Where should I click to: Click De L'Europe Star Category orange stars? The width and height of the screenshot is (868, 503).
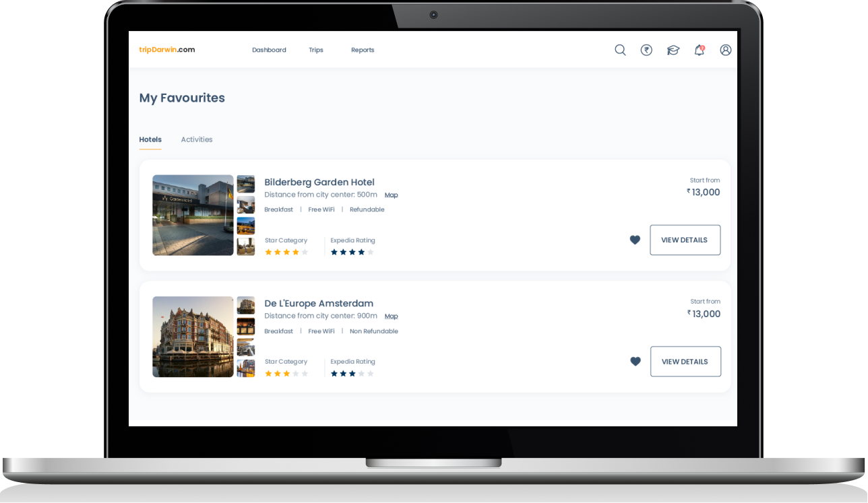coord(286,373)
